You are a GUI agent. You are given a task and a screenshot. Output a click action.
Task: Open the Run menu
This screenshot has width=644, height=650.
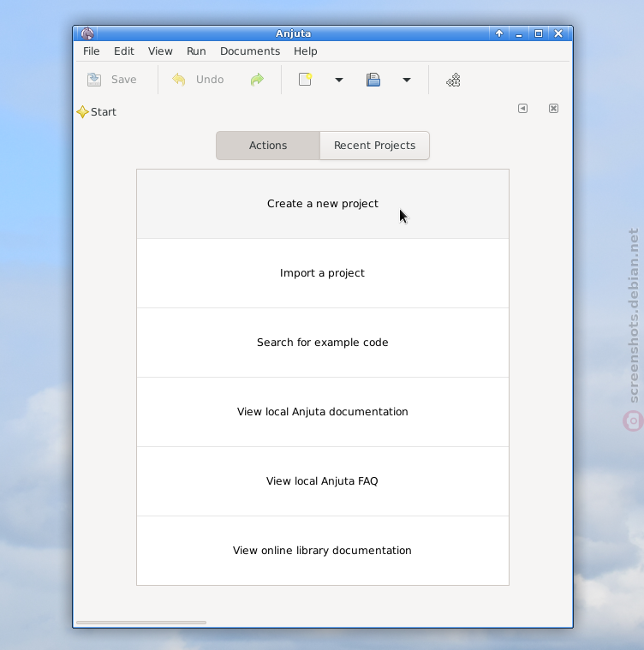click(x=196, y=51)
